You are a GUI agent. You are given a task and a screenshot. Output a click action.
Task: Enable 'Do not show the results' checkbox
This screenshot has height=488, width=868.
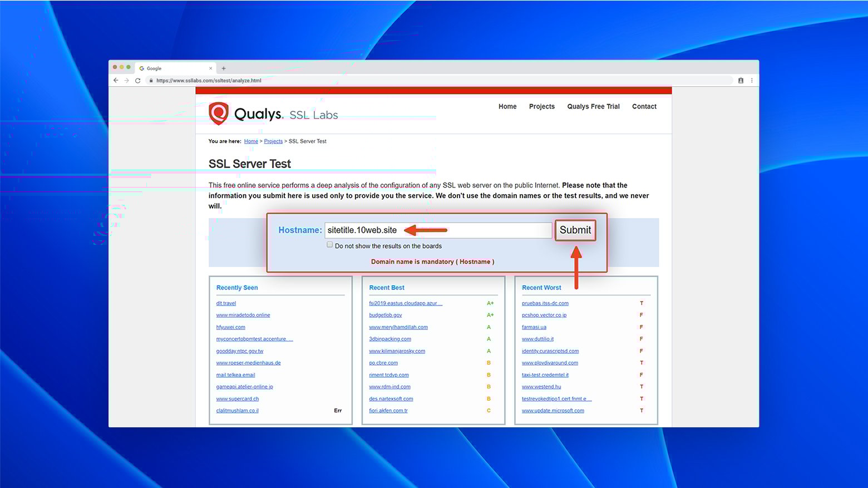point(330,245)
